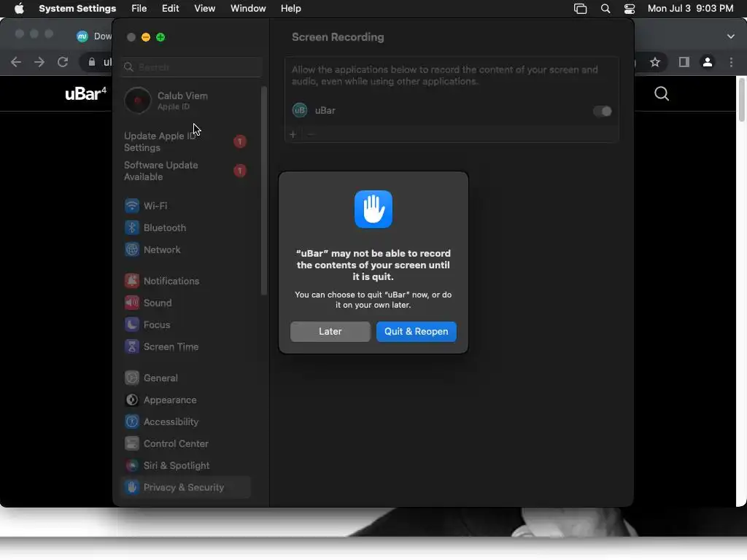Go back in the browser window
The width and height of the screenshot is (747, 560).
[x=16, y=62]
